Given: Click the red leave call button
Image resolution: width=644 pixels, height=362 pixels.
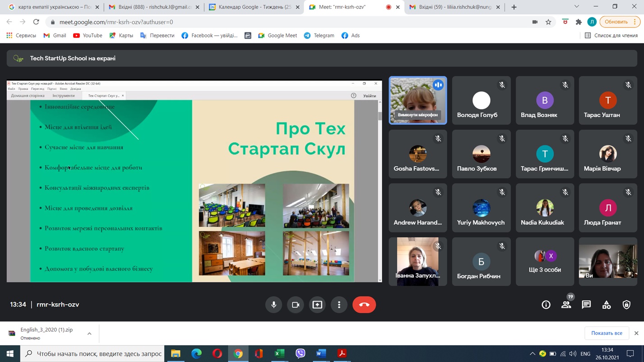Looking at the screenshot, I should pos(364,305).
